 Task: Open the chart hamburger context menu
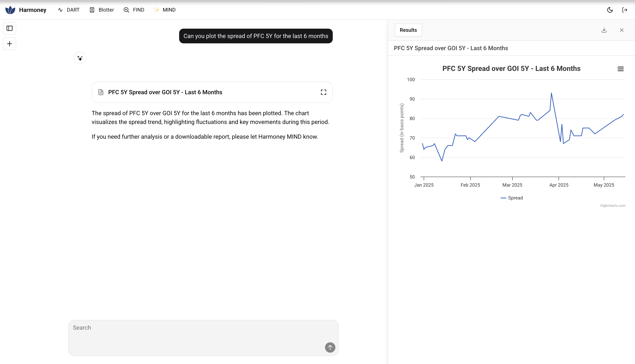point(620,69)
